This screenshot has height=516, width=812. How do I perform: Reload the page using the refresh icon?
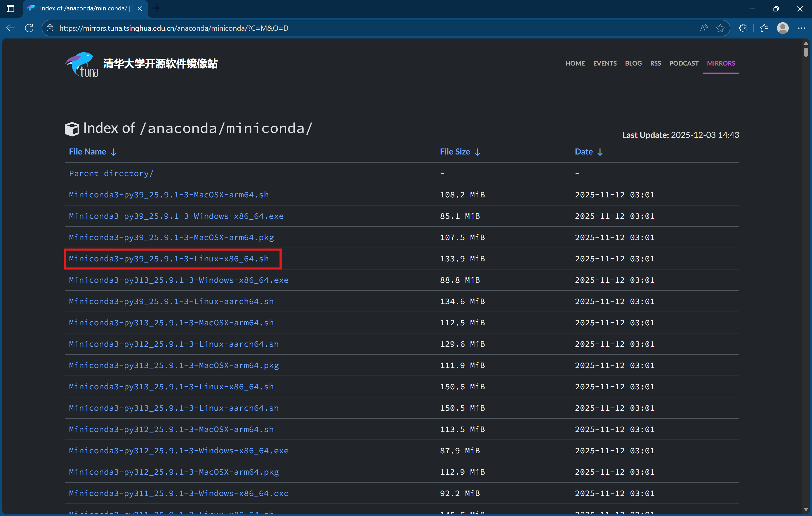[x=29, y=28]
